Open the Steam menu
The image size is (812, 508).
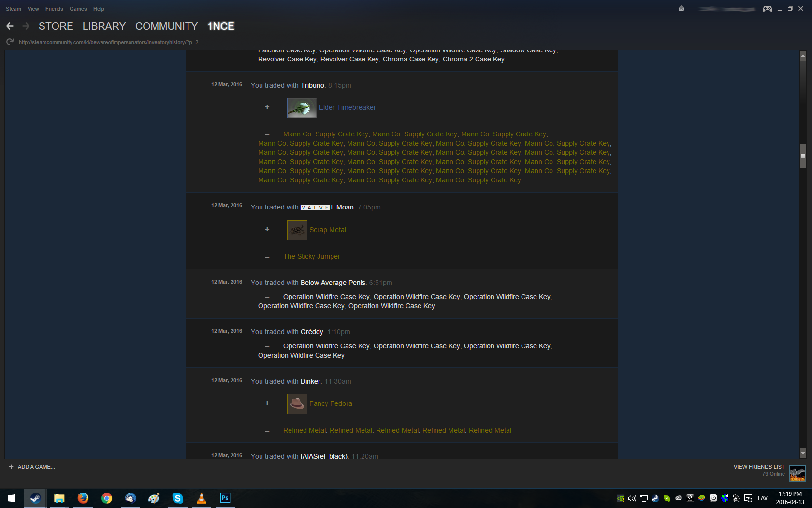click(x=13, y=9)
